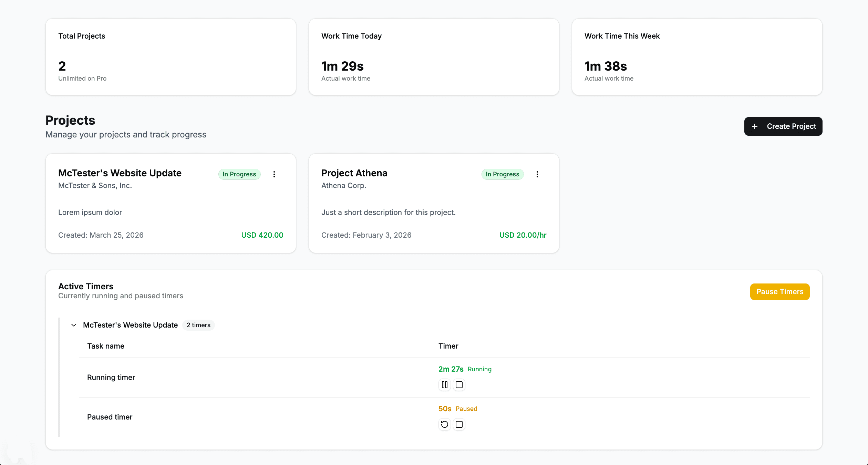Select the Work Time Today value 1m 29s
Viewport: 868px width, 465px height.
click(x=342, y=66)
